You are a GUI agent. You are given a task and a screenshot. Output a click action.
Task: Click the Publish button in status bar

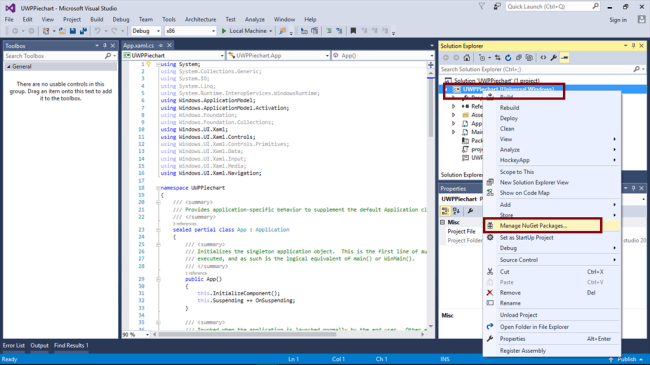[626, 359]
